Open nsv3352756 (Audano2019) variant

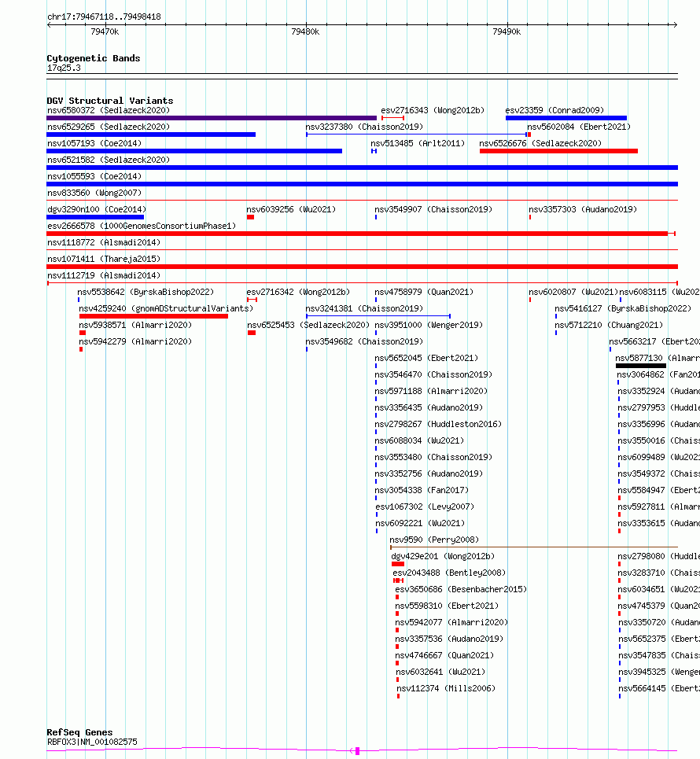429,473
